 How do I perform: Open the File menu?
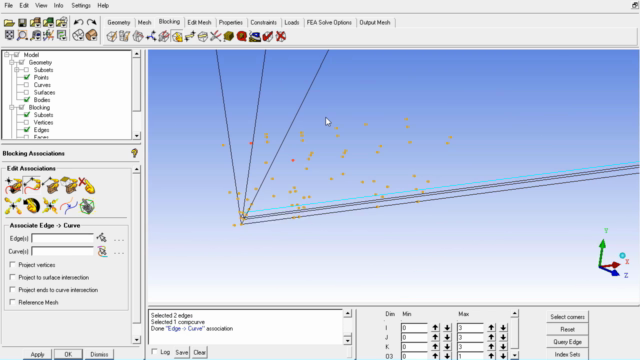click(x=9, y=6)
